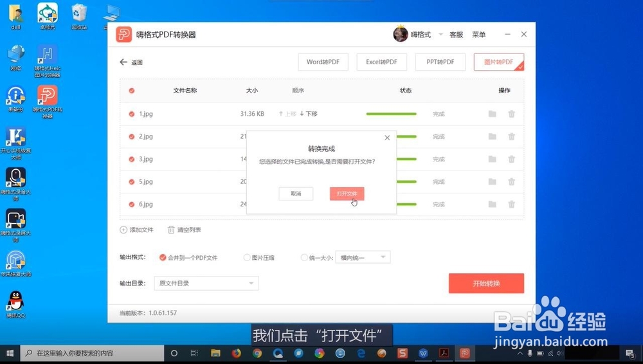Open File Explorer from the taskbar

tap(215, 353)
